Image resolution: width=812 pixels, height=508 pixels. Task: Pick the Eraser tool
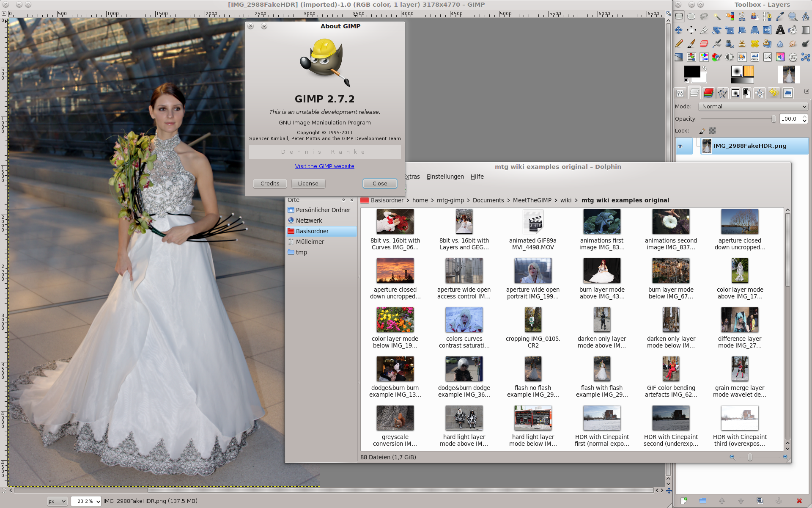704,44
